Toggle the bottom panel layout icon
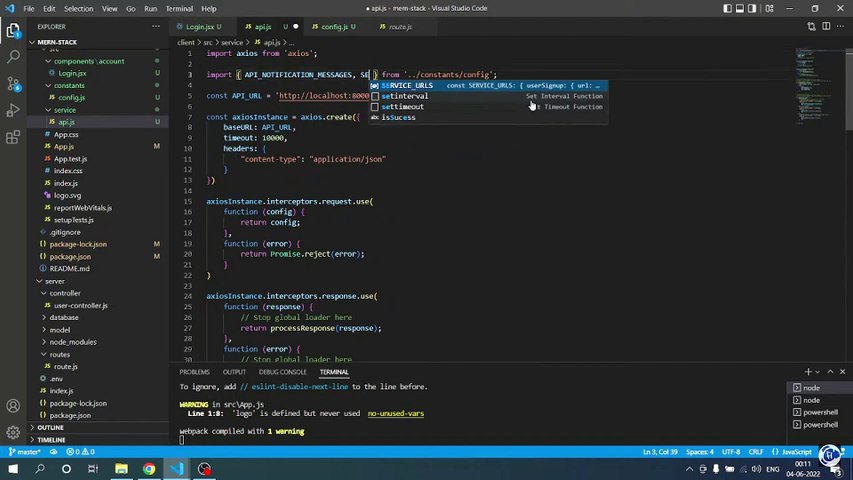853x480 pixels. coord(740,8)
